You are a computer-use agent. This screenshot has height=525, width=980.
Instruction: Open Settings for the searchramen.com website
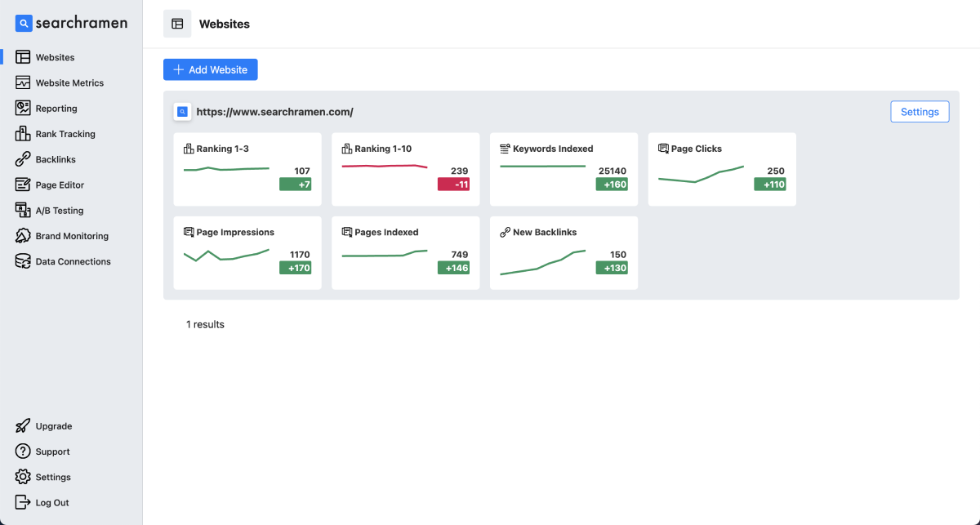click(920, 112)
